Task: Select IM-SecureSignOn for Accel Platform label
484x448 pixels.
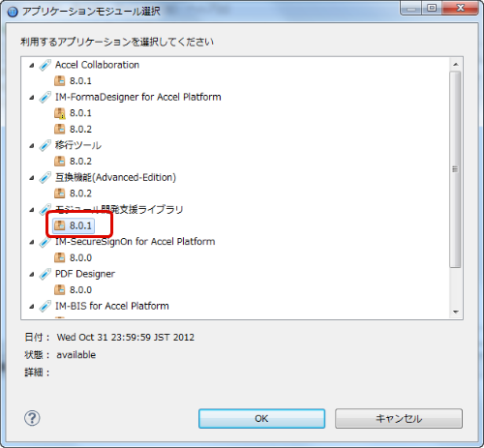Action: pos(136,242)
